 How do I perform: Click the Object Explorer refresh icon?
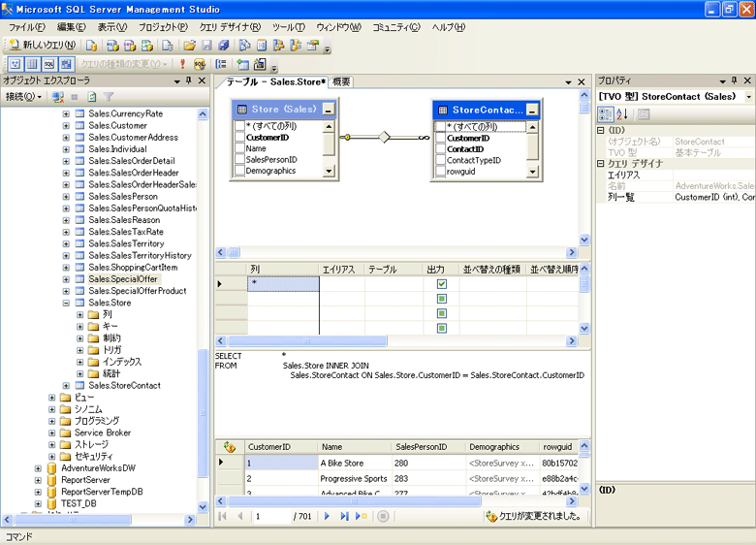tap(92, 97)
